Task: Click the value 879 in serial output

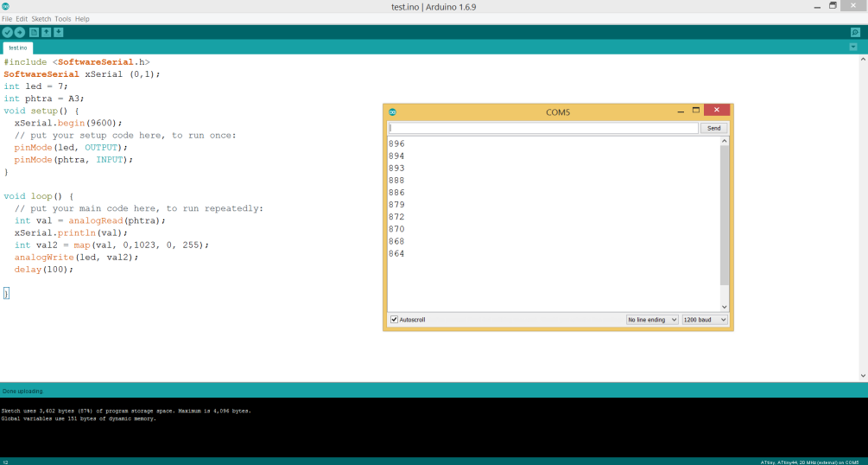Action: click(x=396, y=205)
